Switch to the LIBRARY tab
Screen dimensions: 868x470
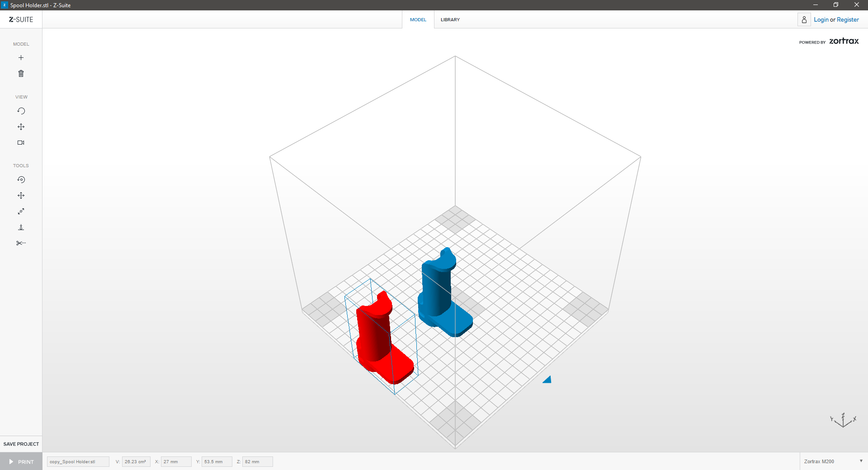click(450, 20)
